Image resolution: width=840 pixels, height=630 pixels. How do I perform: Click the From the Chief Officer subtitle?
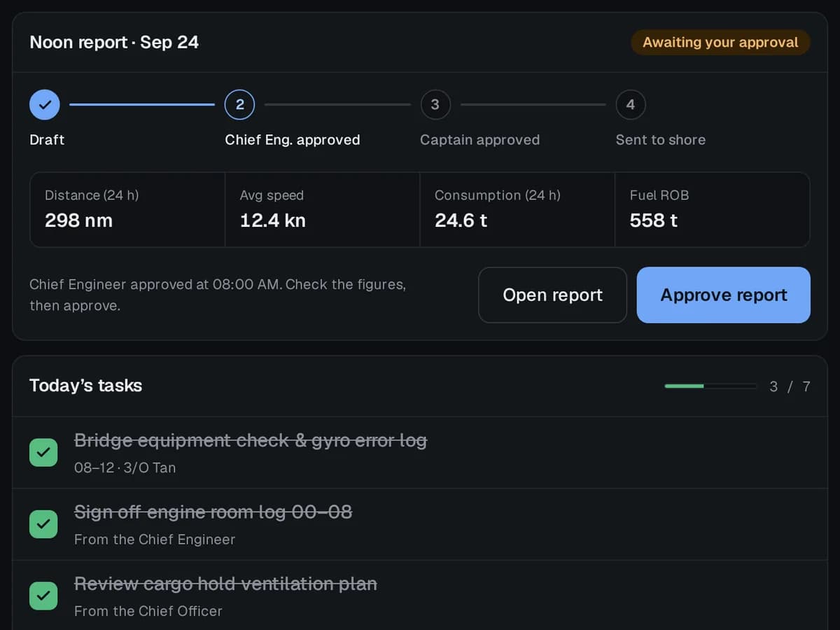click(148, 611)
